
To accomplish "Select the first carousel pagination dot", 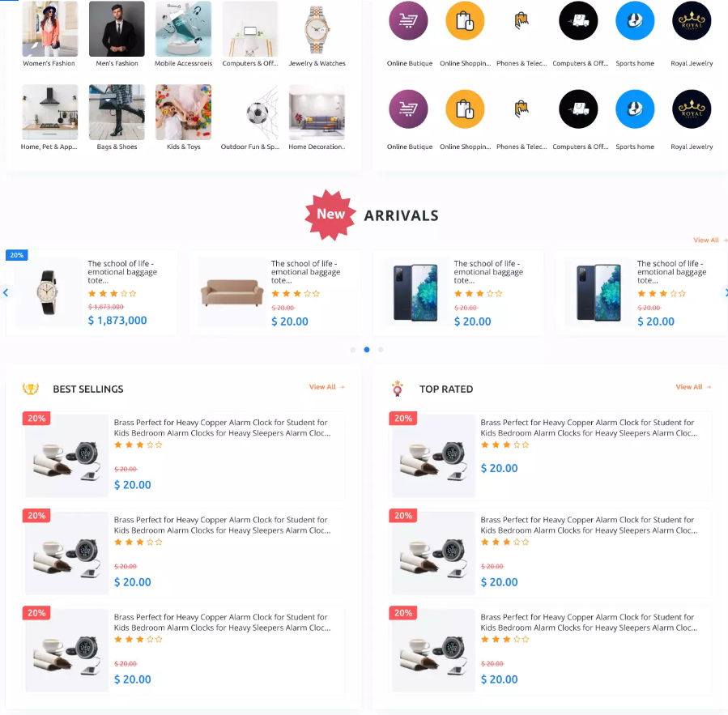I will tap(353, 350).
